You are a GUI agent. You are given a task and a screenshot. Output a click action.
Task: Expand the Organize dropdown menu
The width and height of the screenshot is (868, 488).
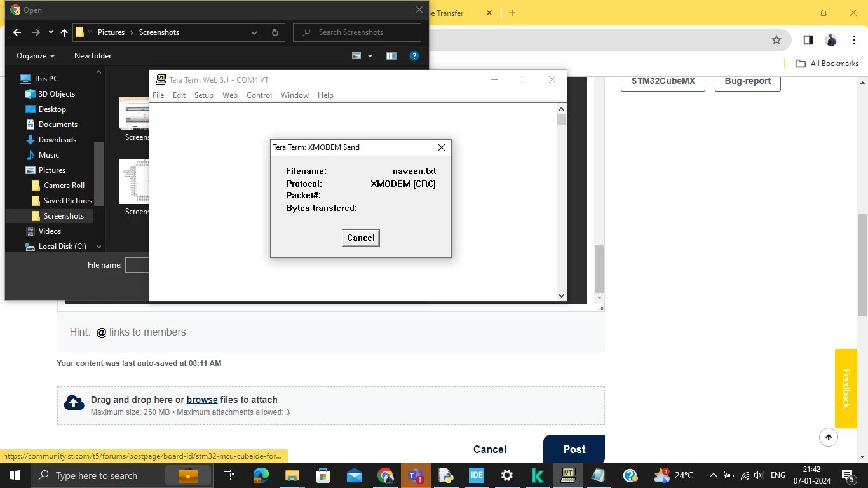click(36, 56)
